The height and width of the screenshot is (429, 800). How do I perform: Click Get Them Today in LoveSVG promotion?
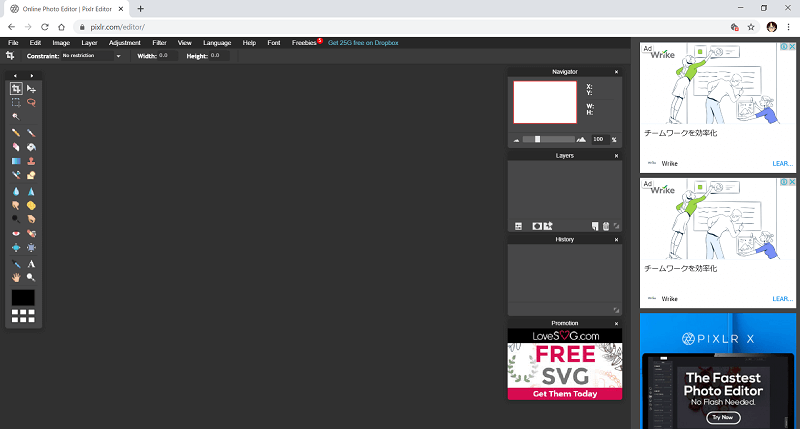(565, 394)
